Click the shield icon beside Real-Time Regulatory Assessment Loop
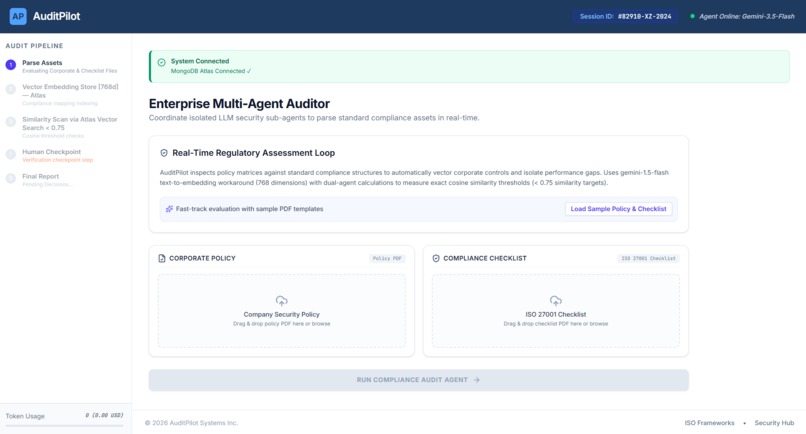 164,153
